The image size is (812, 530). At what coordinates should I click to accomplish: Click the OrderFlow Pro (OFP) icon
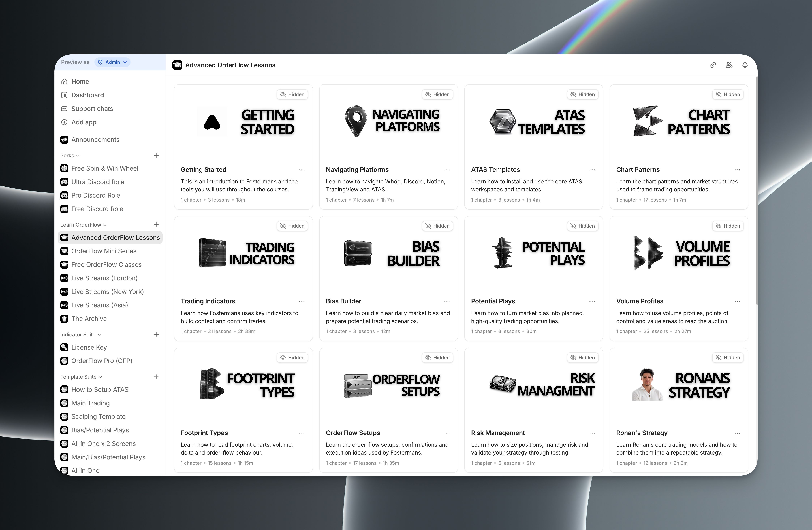pyautogui.click(x=64, y=361)
